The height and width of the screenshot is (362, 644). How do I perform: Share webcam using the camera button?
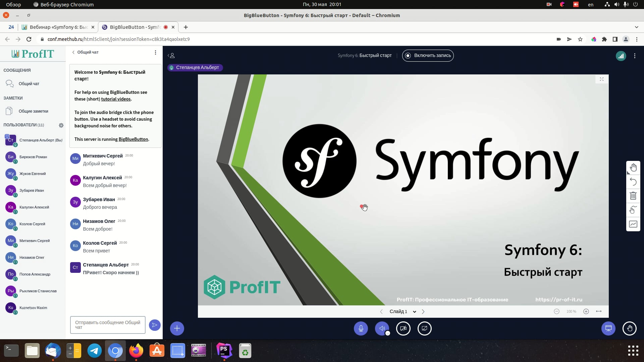403,328
